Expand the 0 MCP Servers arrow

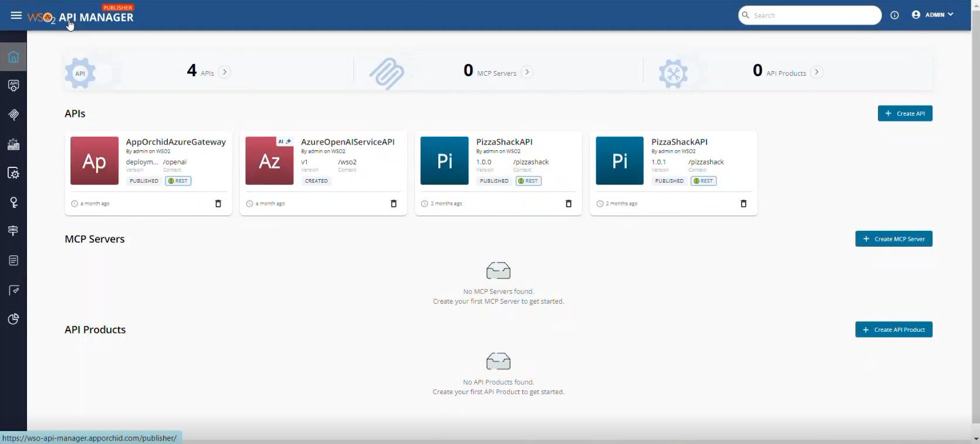tap(527, 72)
